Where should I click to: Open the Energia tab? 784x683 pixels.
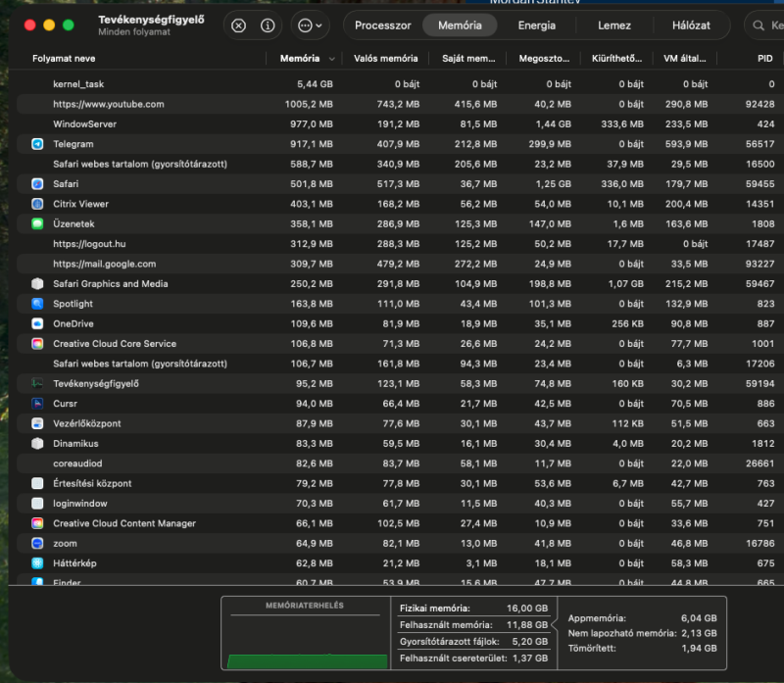[536, 25]
